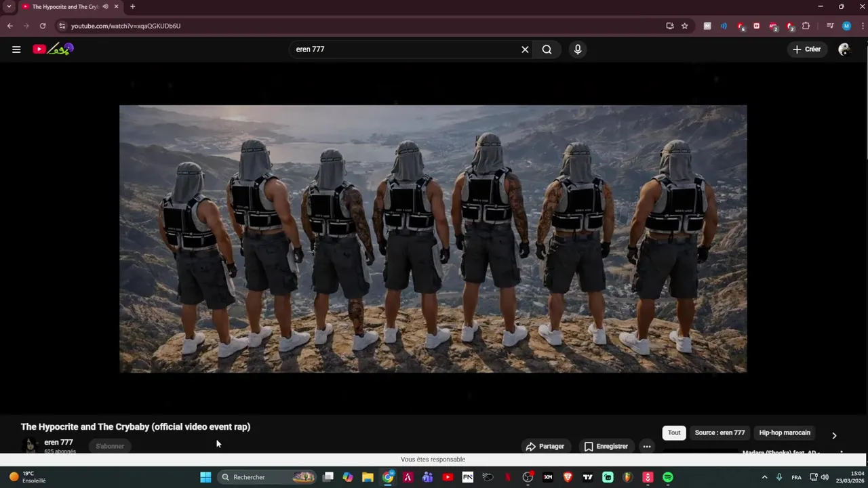Select the Hip-hop marocain chip
Screen dimensions: 868x488
pyautogui.click(x=785, y=432)
